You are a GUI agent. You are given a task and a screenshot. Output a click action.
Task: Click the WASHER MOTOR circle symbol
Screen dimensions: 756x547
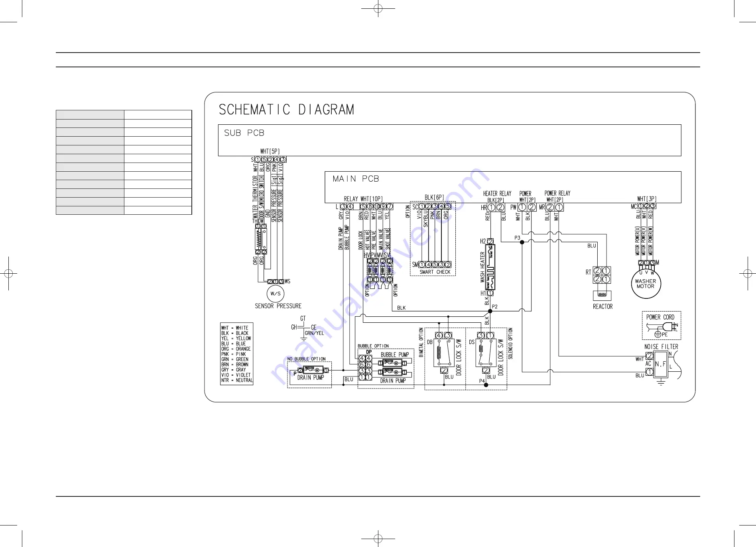[x=646, y=283]
